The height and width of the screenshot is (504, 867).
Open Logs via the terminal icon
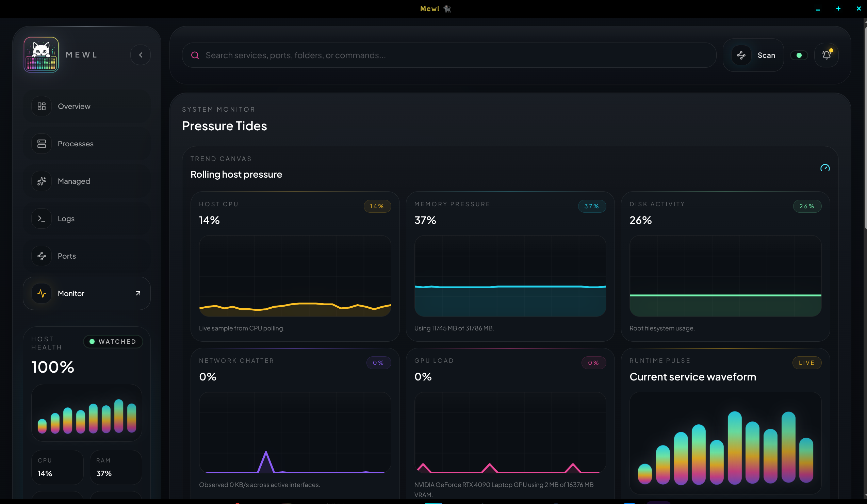click(41, 218)
